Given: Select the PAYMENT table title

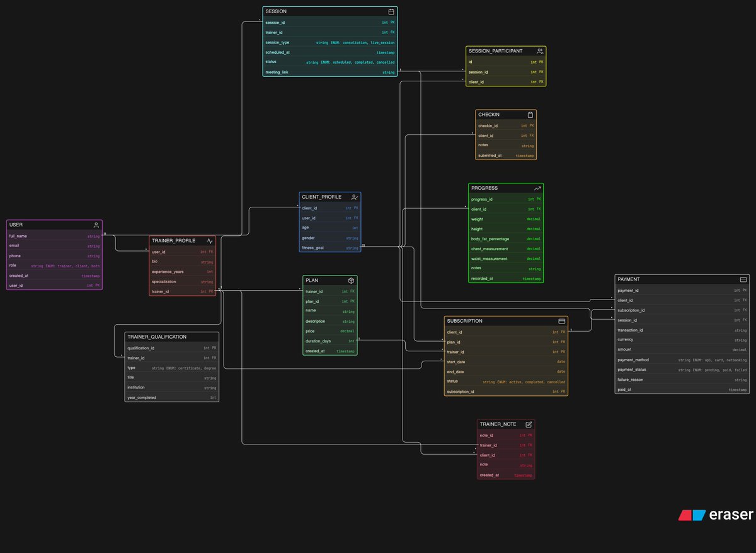Looking at the screenshot, I should 629,279.
